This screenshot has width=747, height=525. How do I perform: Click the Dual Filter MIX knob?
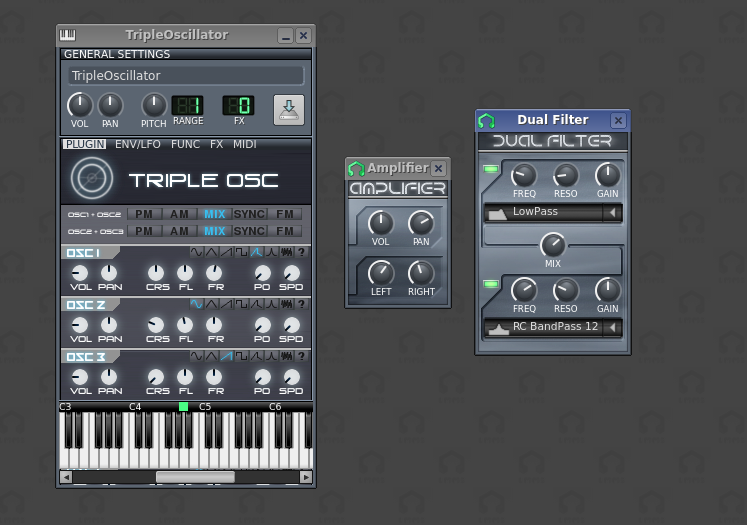[x=552, y=244]
